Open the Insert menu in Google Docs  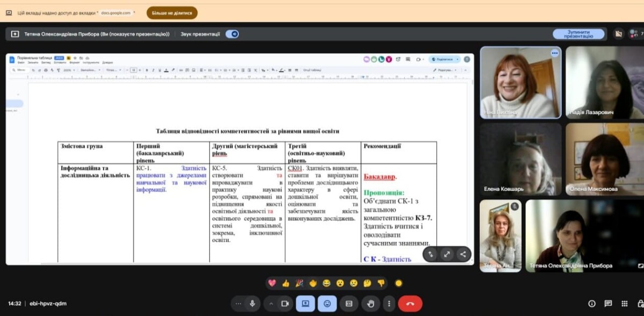click(59, 62)
